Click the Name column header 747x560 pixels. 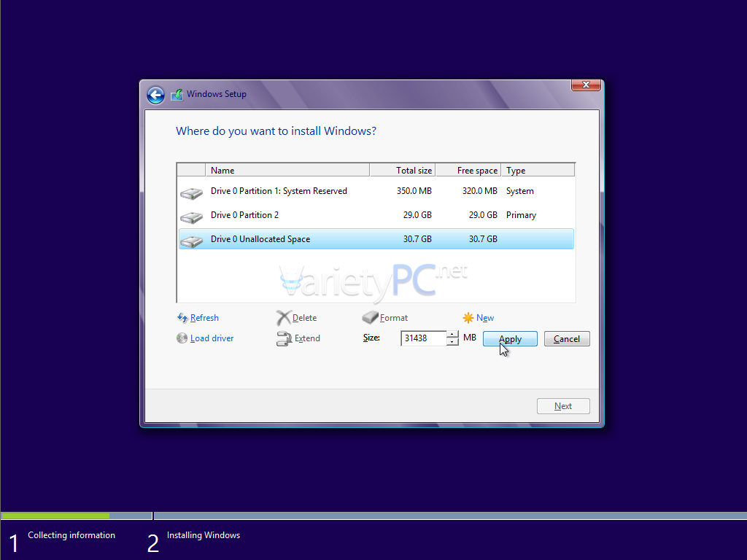287,170
